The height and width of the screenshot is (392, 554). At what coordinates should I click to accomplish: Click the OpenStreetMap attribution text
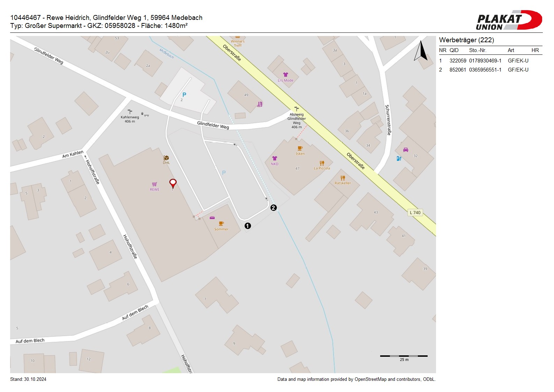coord(356,379)
